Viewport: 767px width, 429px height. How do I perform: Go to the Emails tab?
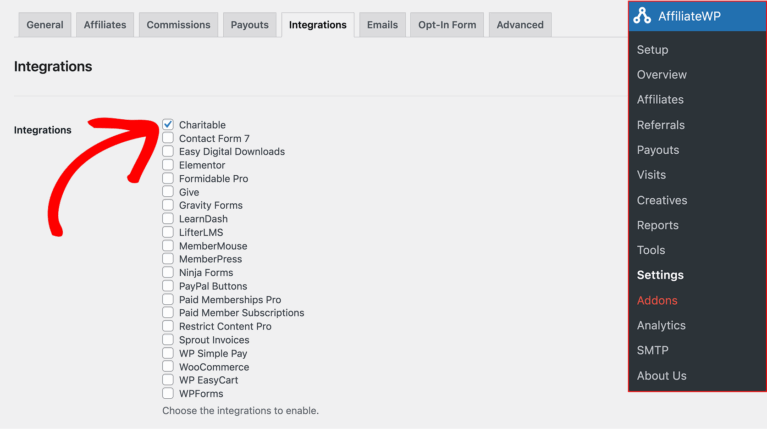[x=382, y=25]
